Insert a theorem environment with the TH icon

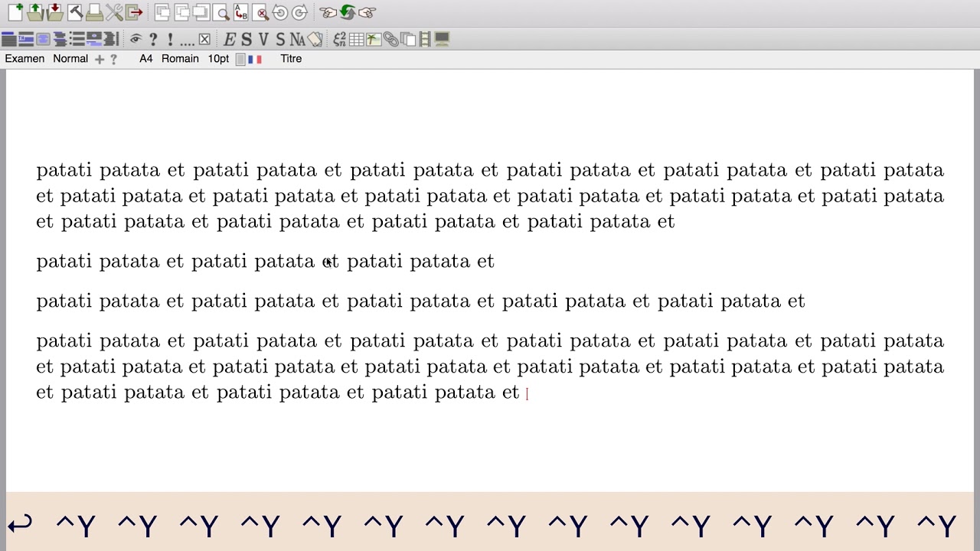coord(26,39)
